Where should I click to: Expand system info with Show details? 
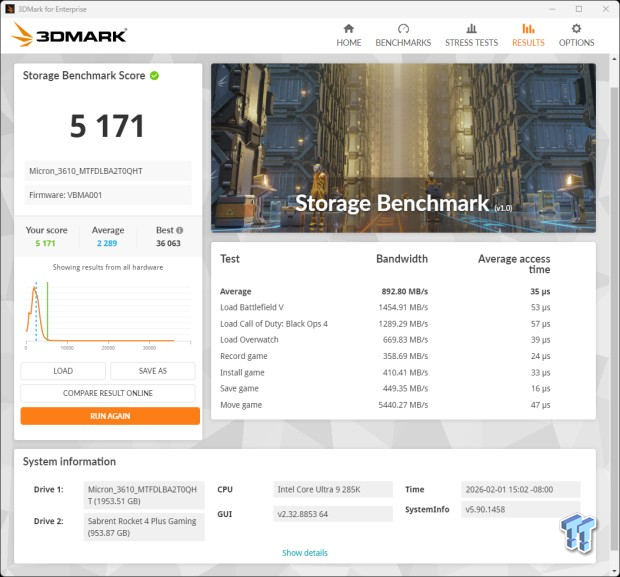click(304, 553)
